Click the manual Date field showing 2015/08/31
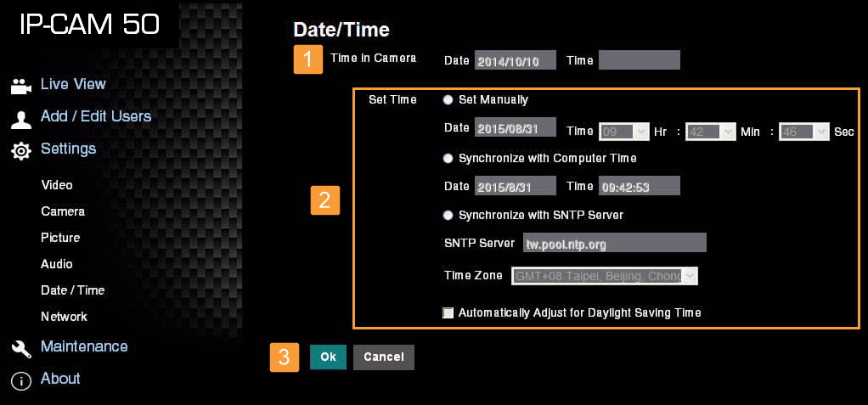 coord(515,128)
